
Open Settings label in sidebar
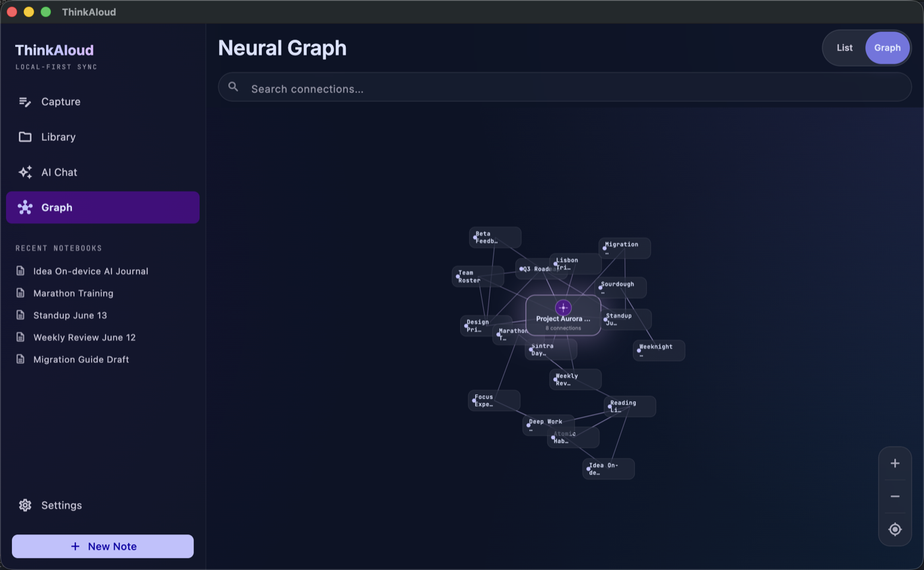pos(61,505)
